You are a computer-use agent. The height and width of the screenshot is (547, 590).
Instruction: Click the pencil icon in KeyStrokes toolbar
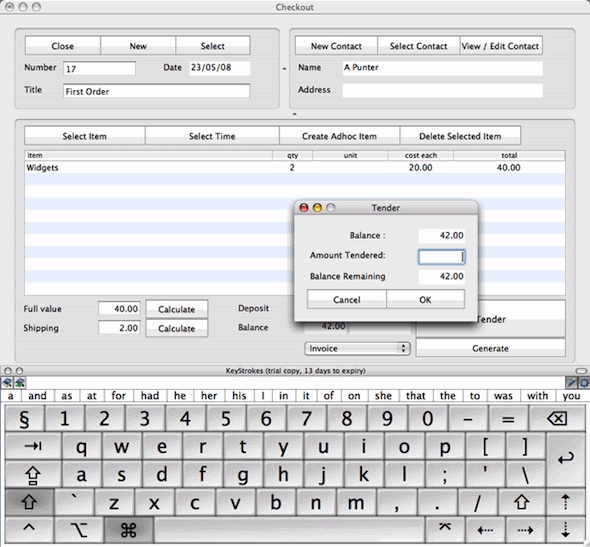click(571, 383)
